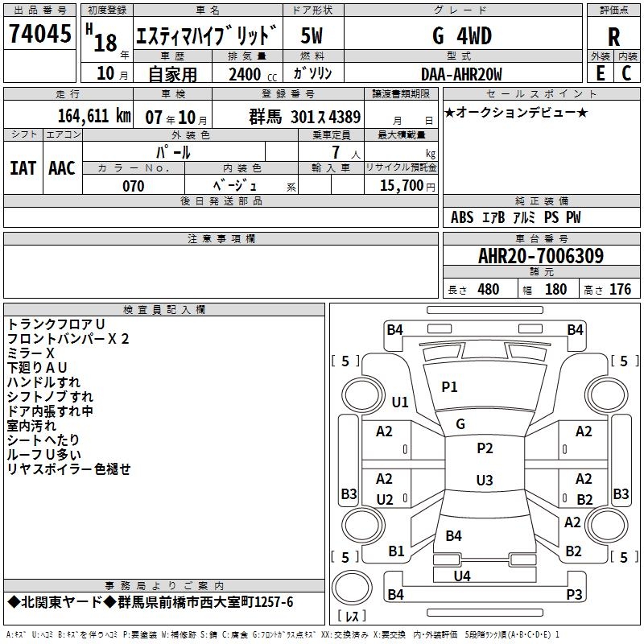The height and width of the screenshot is (644, 644).
Task: Click the air conditioner value AAC
Action: [62, 168]
